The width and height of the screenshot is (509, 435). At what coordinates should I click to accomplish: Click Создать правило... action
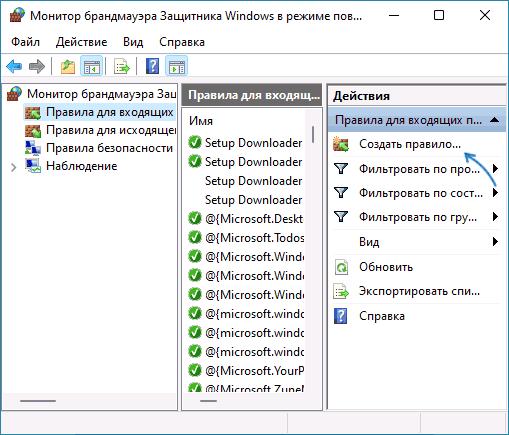click(410, 144)
